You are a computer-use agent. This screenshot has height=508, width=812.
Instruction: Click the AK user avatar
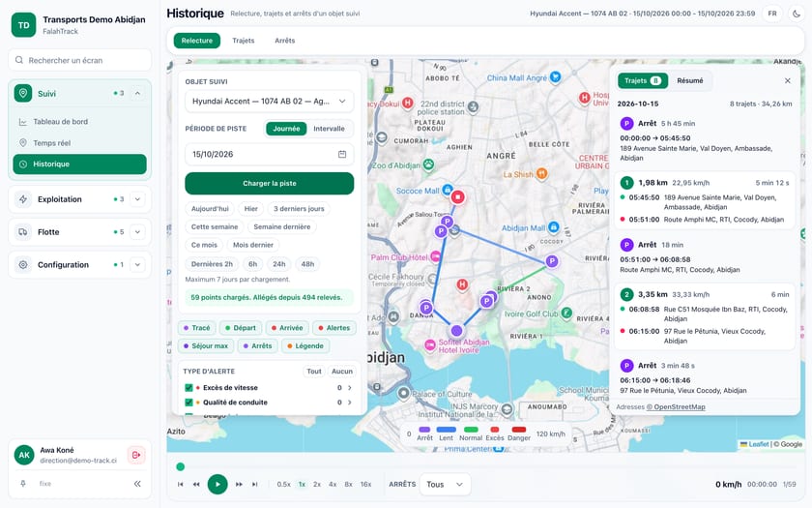[24, 455]
